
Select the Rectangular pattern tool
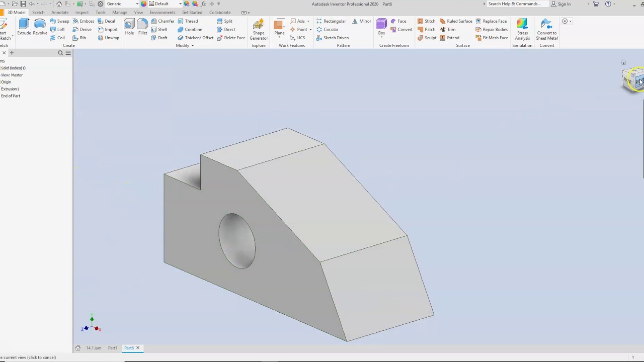point(331,21)
